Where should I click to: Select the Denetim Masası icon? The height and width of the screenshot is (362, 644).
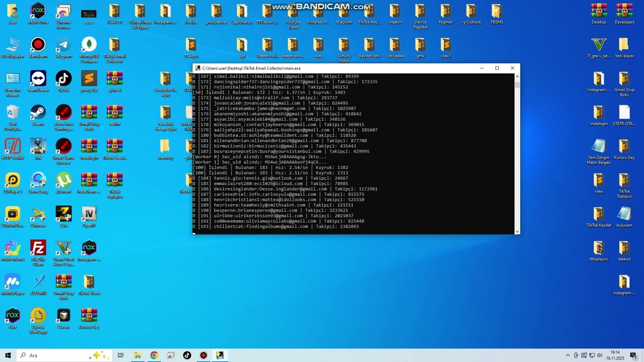pyautogui.click(x=13, y=84)
